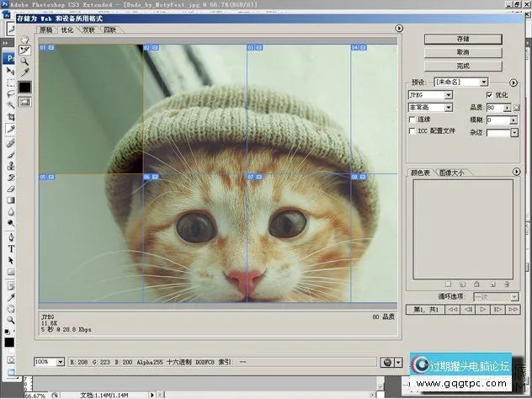Select the Crop tool
Screen dimensions: 532x399
point(10,117)
